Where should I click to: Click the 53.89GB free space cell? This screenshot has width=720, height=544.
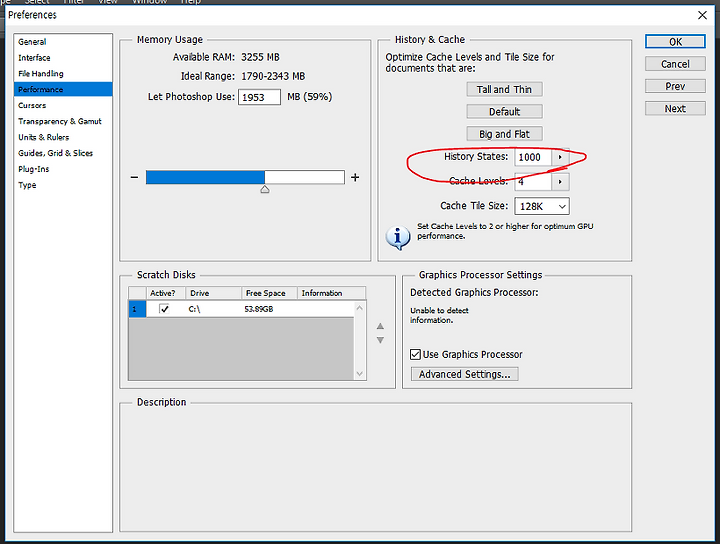click(x=259, y=309)
